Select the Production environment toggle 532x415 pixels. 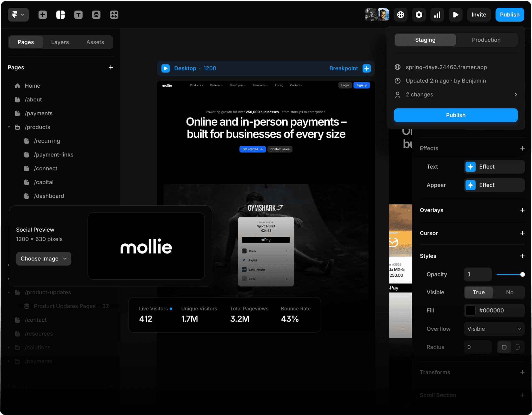point(486,40)
